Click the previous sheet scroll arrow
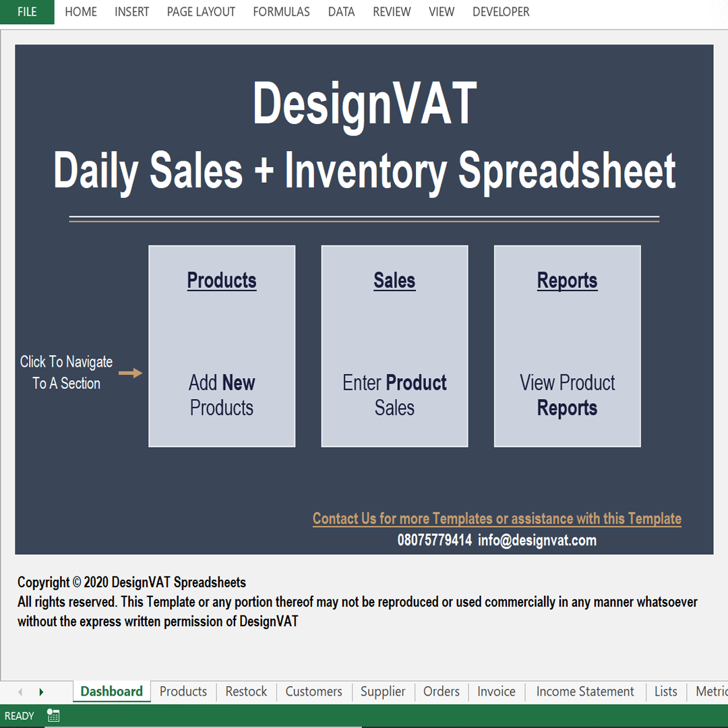 pos(20,692)
